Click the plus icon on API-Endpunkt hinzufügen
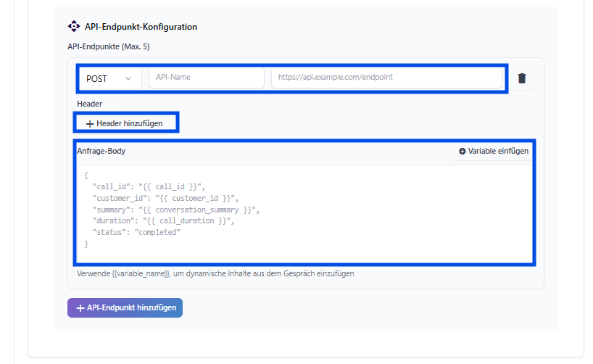593x364 pixels. click(80, 308)
